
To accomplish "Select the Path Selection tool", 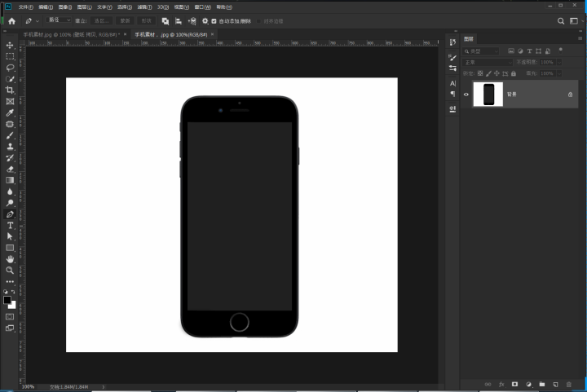I will pyautogui.click(x=10, y=236).
